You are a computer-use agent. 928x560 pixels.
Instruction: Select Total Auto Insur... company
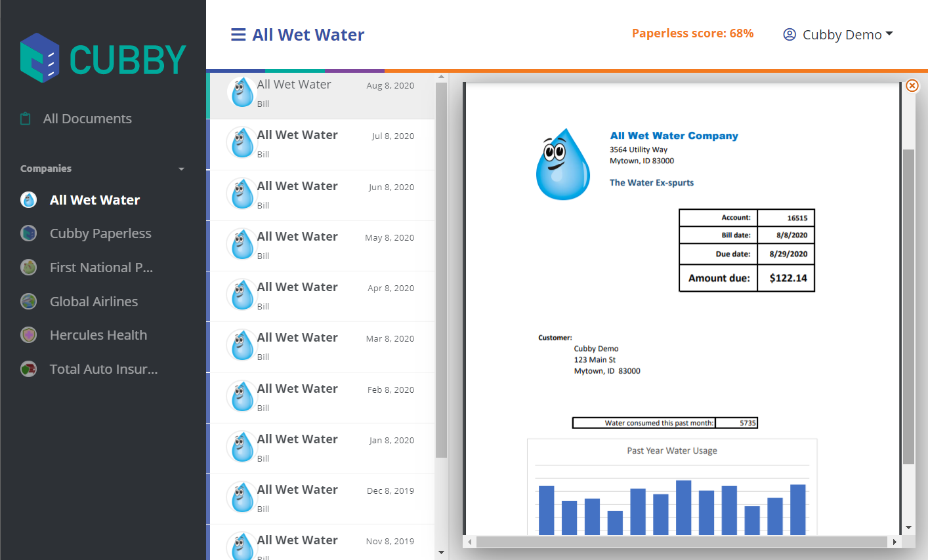[x=104, y=369]
